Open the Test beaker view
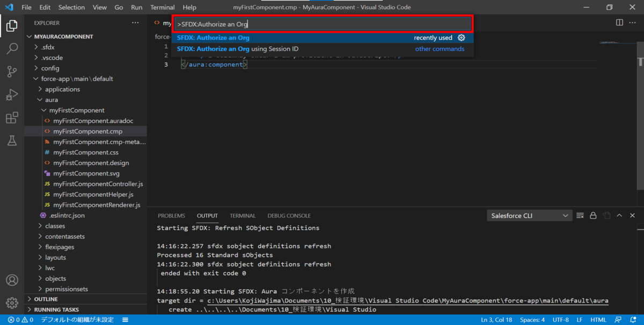 coord(12,141)
